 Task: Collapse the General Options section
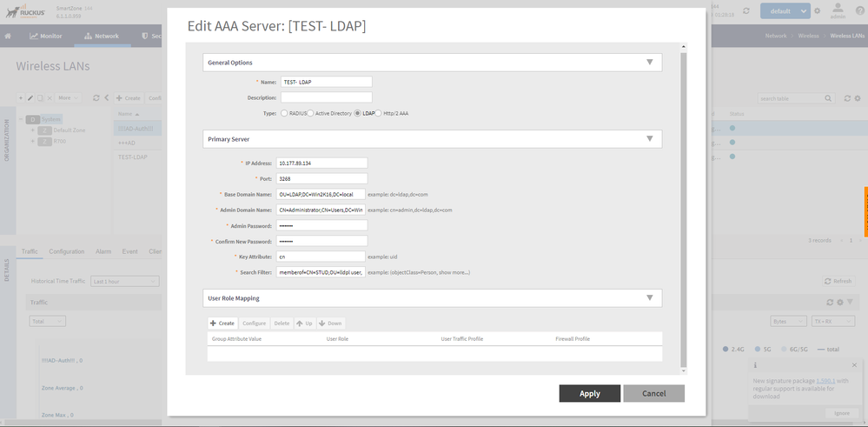pos(649,63)
